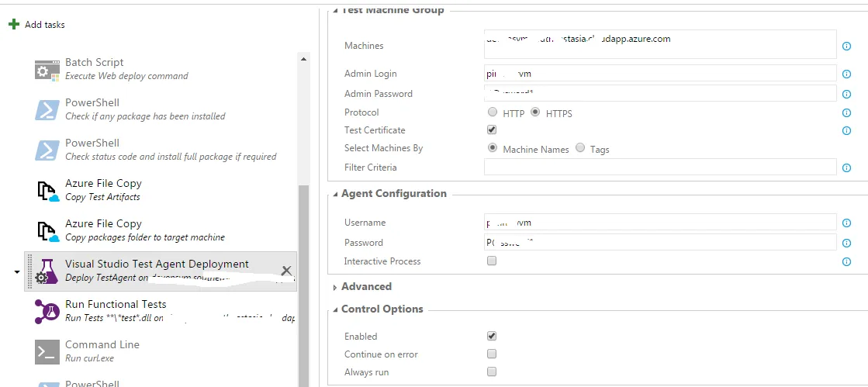Click the info icon beside Machines field

[x=846, y=46]
